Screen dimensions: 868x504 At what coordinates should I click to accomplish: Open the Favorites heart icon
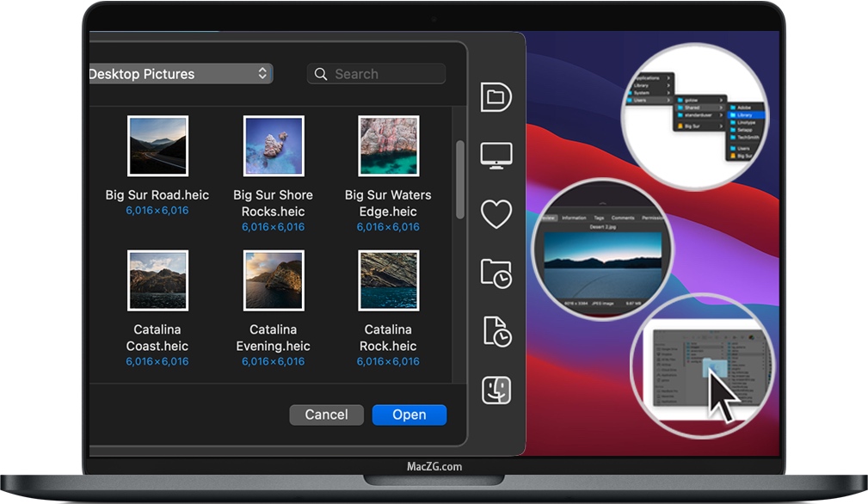coord(496,214)
